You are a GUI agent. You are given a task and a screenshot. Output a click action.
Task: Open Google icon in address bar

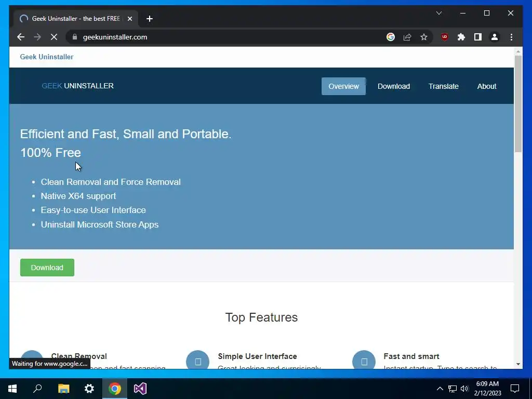click(x=391, y=37)
